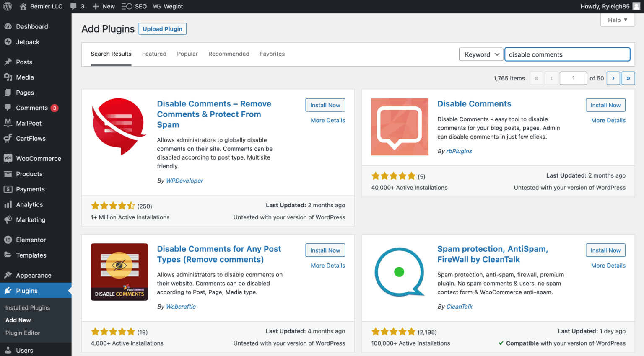The width and height of the screenshot is (644, 356).
Task: Click the MailPoet M icon in sidebar
Action: point(8,123)
